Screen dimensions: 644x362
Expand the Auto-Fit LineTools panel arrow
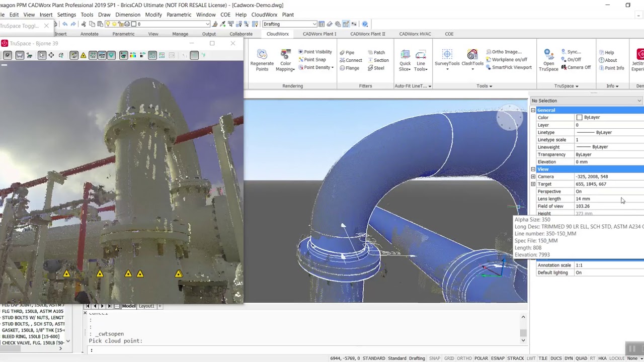[x=430, y=86]
